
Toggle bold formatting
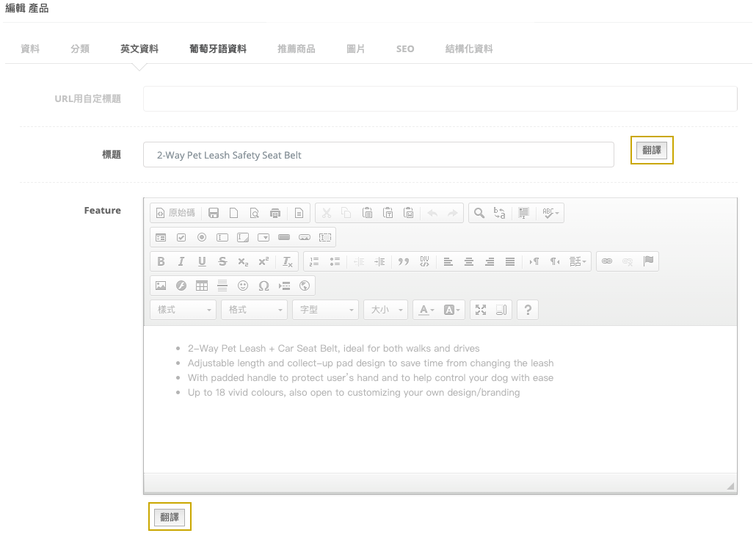coord(161,261)
